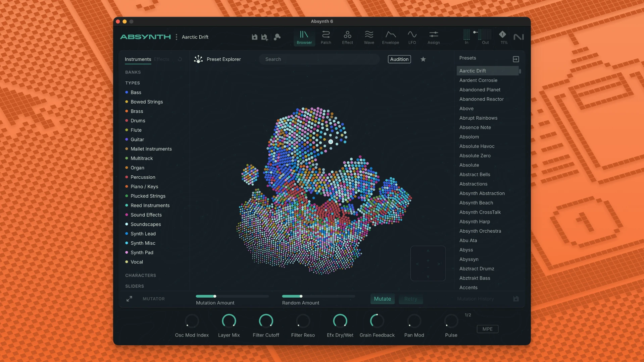Switch to the Wave editor
Viewport: 644px width, 362px height.
(369, 37)
